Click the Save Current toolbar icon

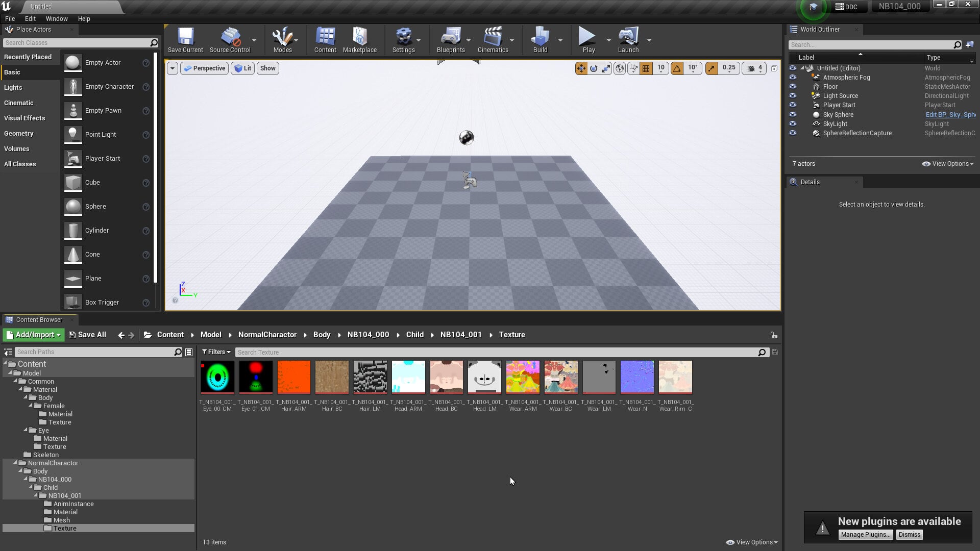(x=185, y=40)
